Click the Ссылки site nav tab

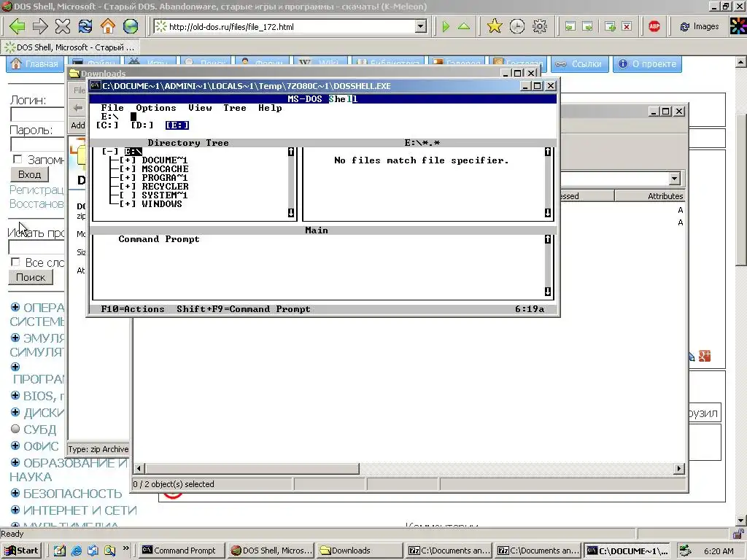coord(580,64)
